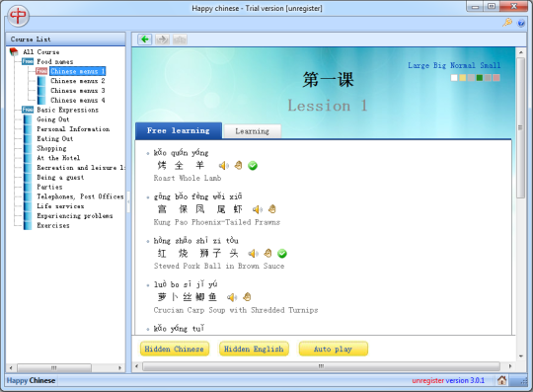The image size is (533, 392).
Task: Select Food names in course tree
Action: 54,61
